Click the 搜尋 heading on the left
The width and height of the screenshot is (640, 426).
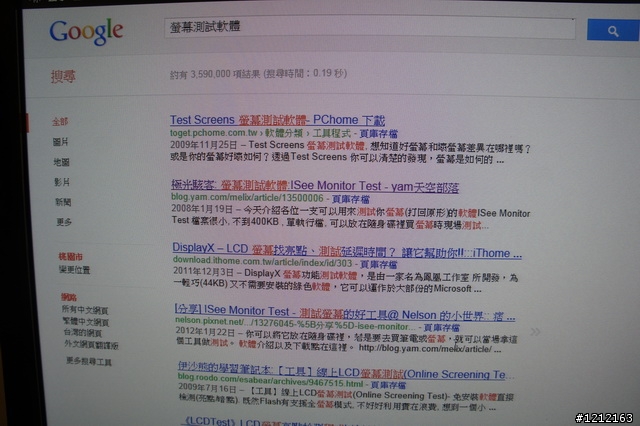(x=63, y=76)
